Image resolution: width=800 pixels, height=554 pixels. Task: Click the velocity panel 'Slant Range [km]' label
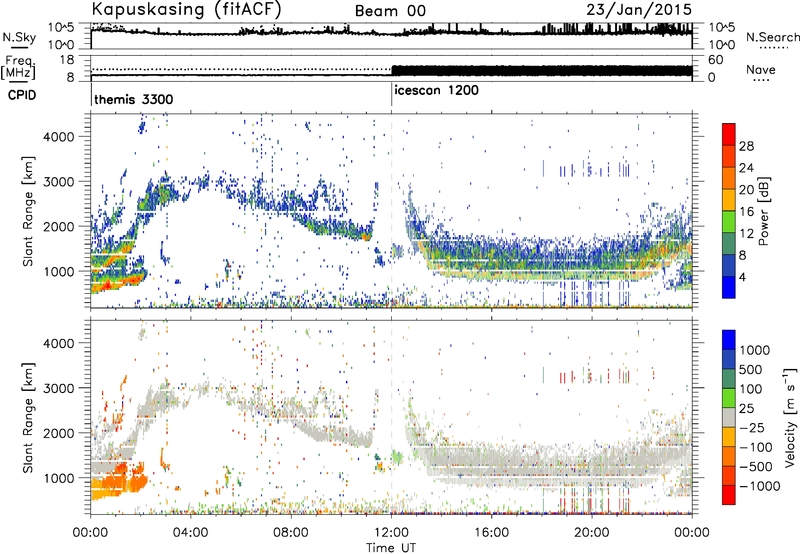tap(28, 417)
